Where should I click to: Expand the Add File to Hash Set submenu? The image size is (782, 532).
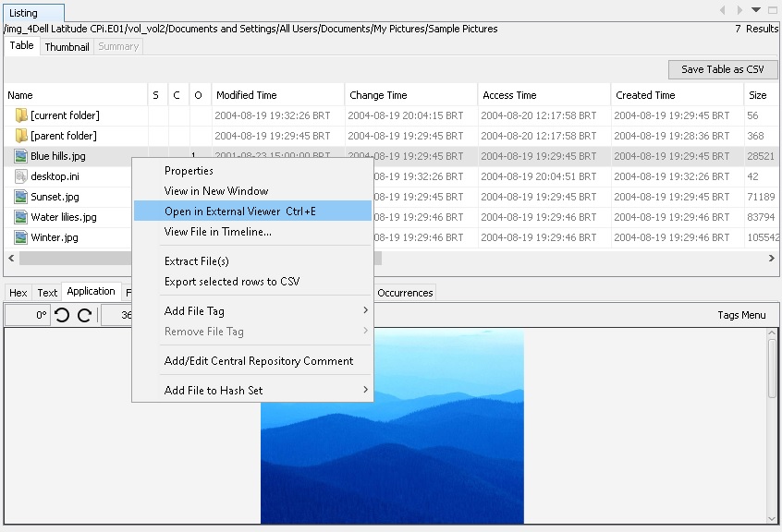tap(365, 391)
